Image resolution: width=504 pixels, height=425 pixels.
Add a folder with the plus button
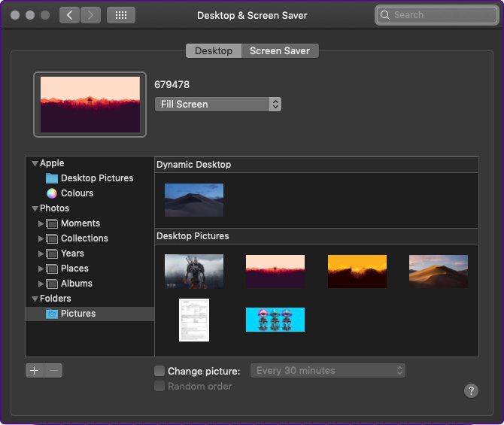35,371
